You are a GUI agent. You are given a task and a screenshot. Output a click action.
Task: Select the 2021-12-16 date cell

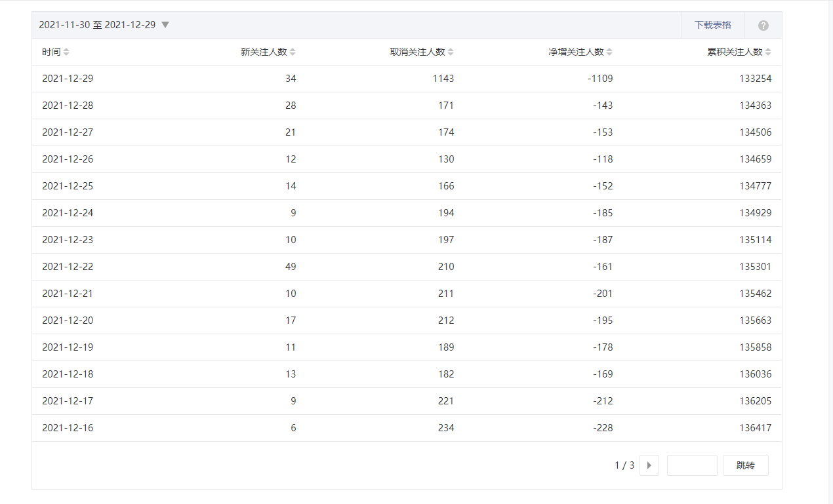(68, 428)
